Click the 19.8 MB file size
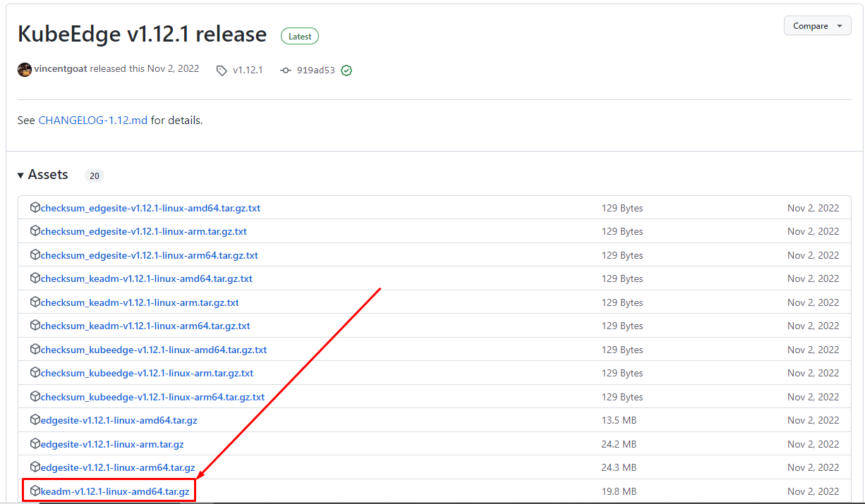The height and width of the screenshot is (504, 865). [x=619, y=491]
